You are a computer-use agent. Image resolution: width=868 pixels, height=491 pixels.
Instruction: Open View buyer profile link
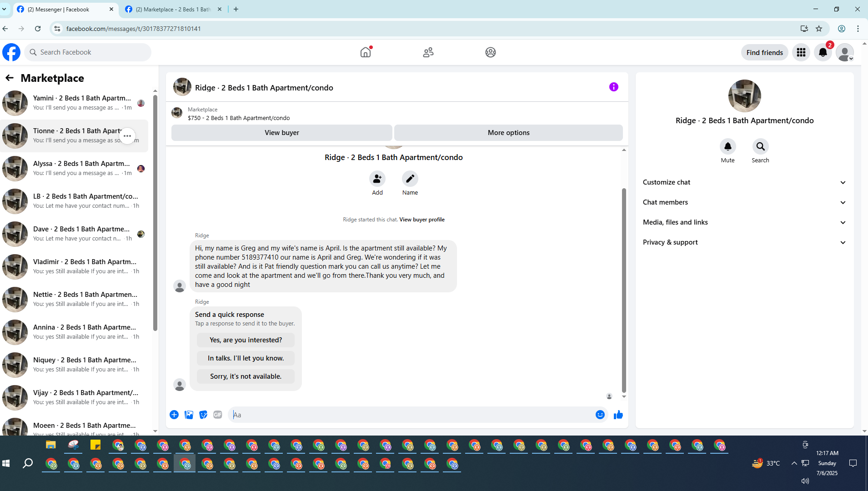click(422, 220)
